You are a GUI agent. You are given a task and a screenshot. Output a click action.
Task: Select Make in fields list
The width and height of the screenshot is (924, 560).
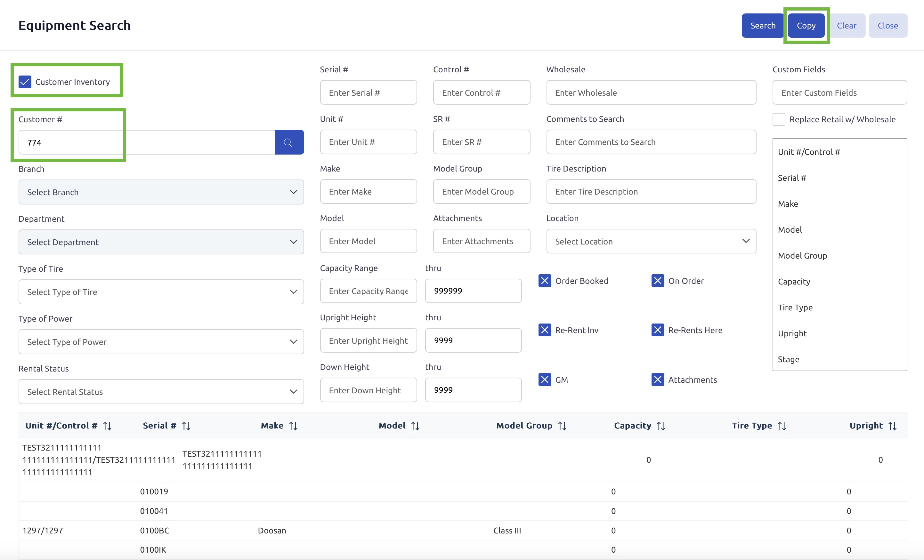point(839,204)
